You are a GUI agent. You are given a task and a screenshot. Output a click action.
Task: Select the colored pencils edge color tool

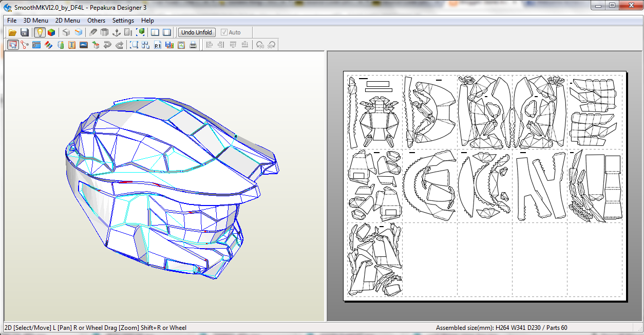pos(48,45)
